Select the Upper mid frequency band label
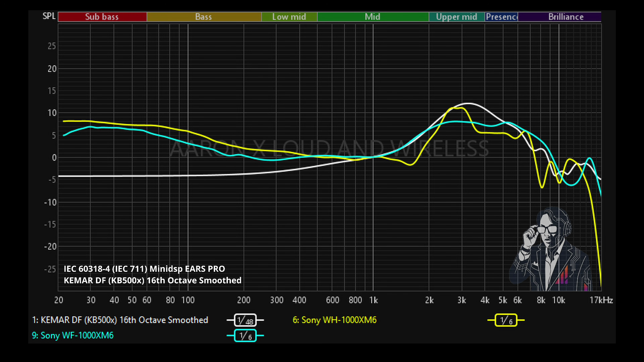The image size is (644, 362). (x=457, y=17)
